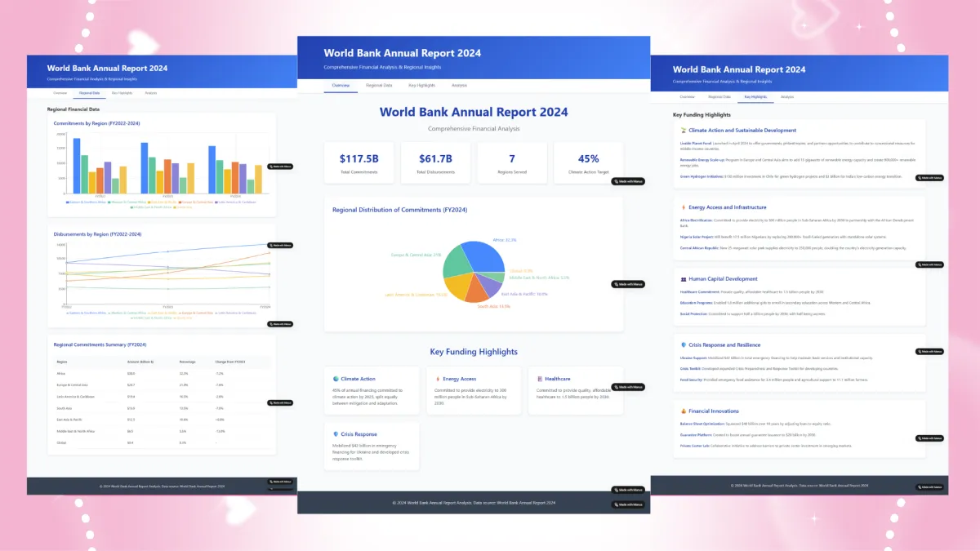Select the 7 Regions Served card
The width and height of the screenshot is (980, 551).
pos(512,162)
